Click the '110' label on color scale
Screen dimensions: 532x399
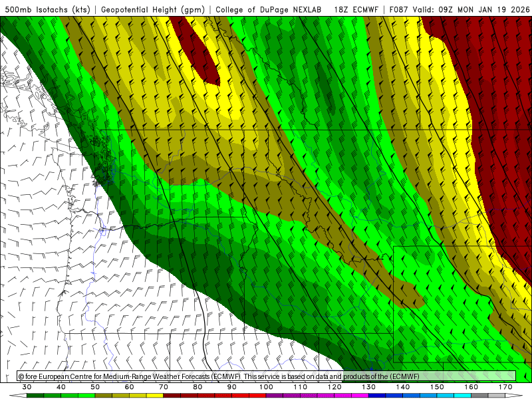click(x=301, y=387)
